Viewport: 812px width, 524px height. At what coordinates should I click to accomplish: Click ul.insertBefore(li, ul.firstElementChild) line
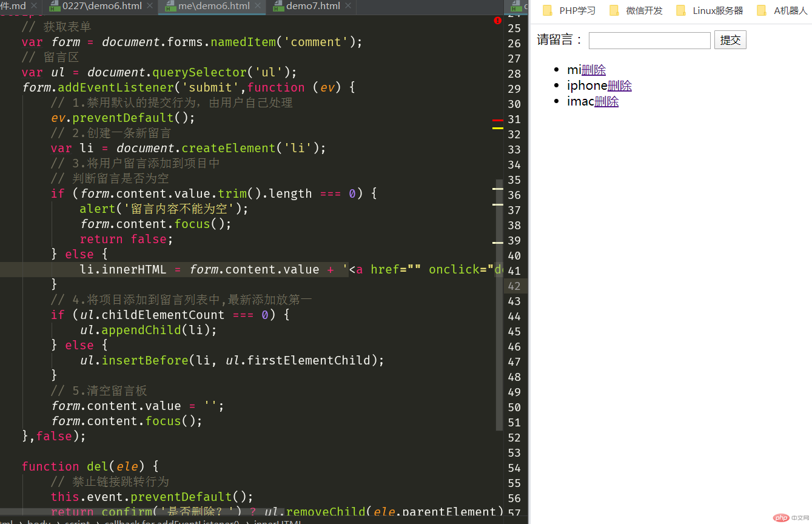click(232, 360)
